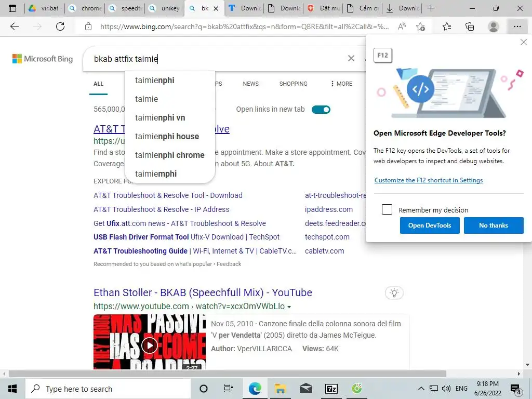
Task: Switch to the NEWS results tab
Action: tap(251, 84)
